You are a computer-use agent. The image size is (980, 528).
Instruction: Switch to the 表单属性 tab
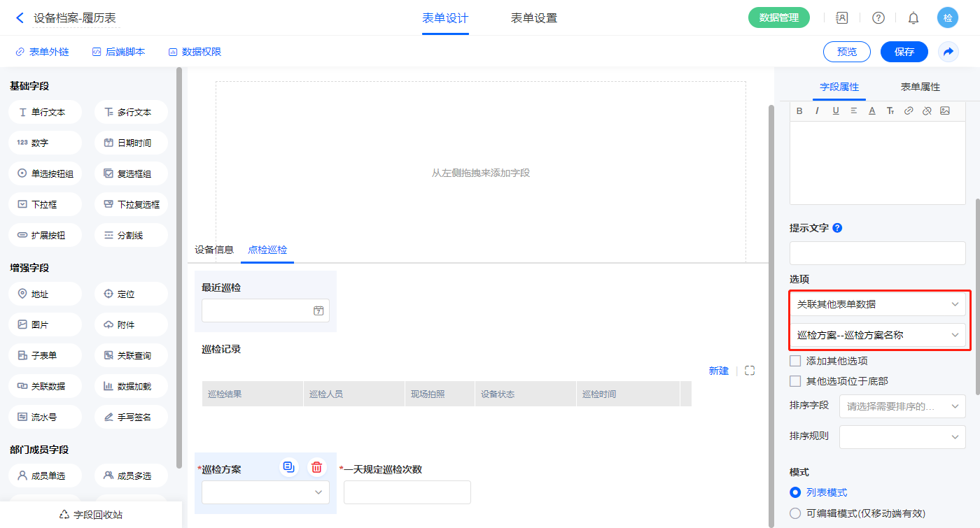click(920, 87)
